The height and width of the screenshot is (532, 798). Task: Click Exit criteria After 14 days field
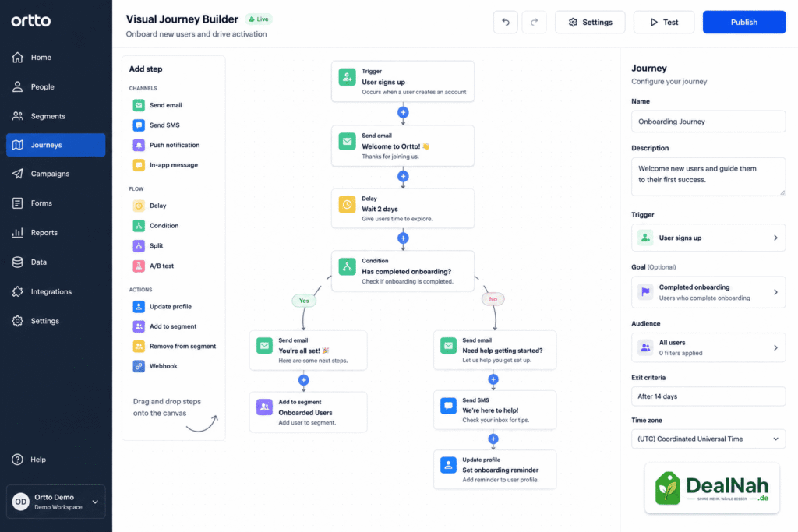click(708, 396)
